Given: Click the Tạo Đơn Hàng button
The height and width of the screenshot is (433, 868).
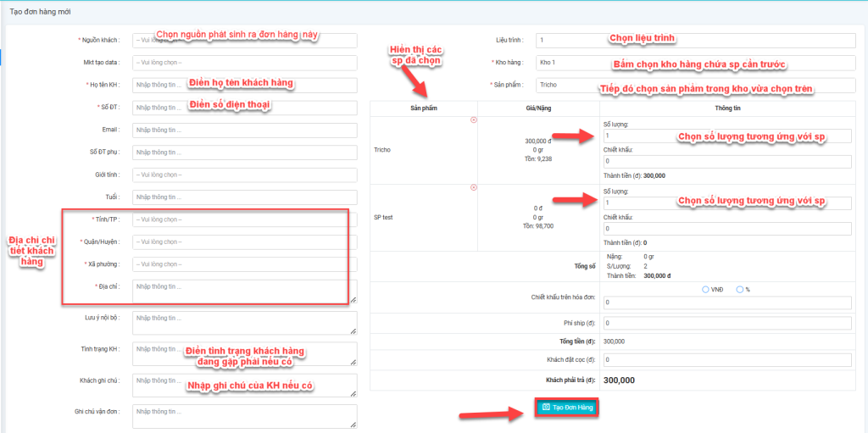Looking at the screenshot, I should [566, 408].
